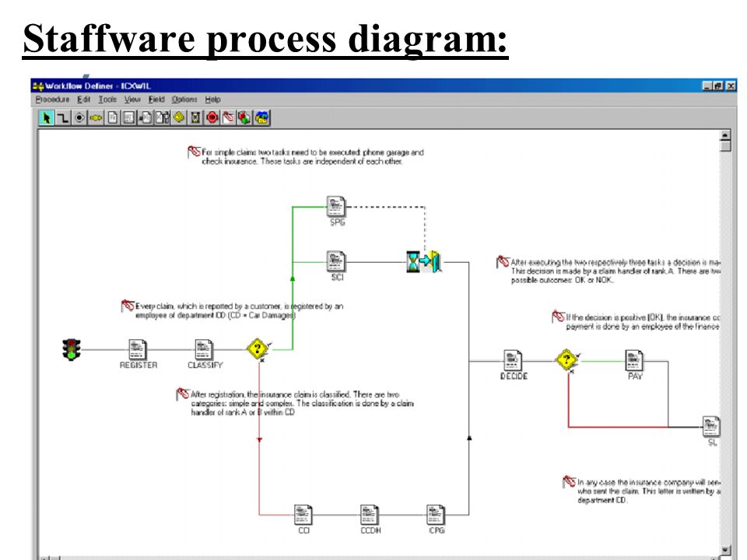Select the yellow diamond condition tool
This screenshot has width=747, height=560.
click(179, 117)
